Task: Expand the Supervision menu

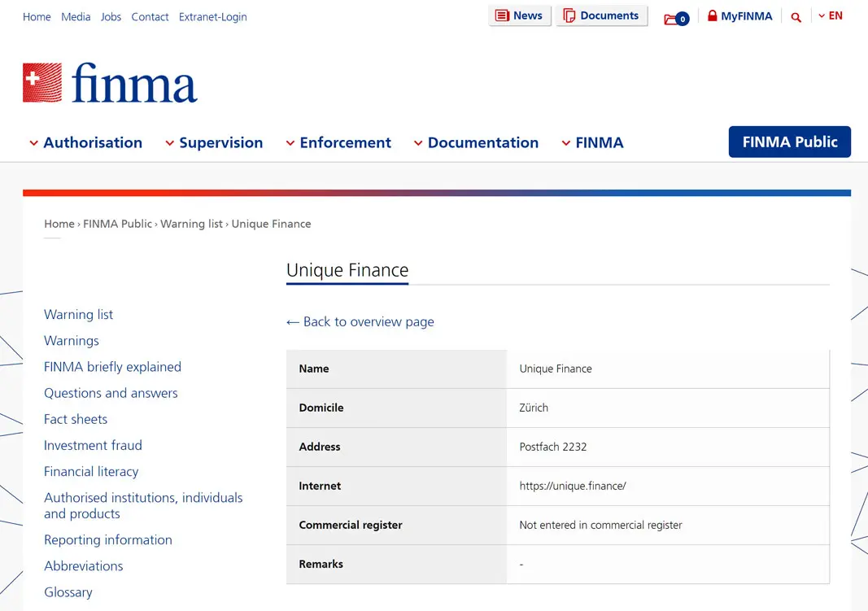Action: click(214, 143)
